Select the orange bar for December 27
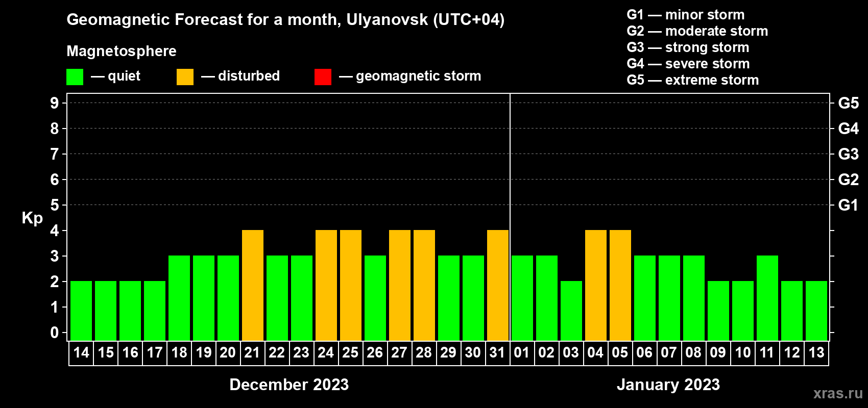Image resolution: width=868 pixels, height=408 pixels. click(400, 285)
